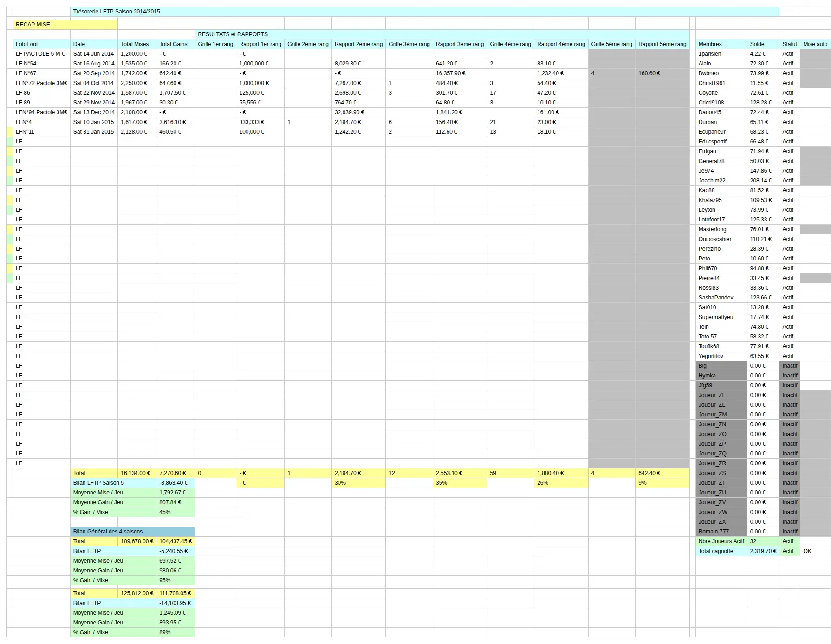Select inactive member 'Joueur_ZM'
831x644 pixels.
(x=721, y=415)
